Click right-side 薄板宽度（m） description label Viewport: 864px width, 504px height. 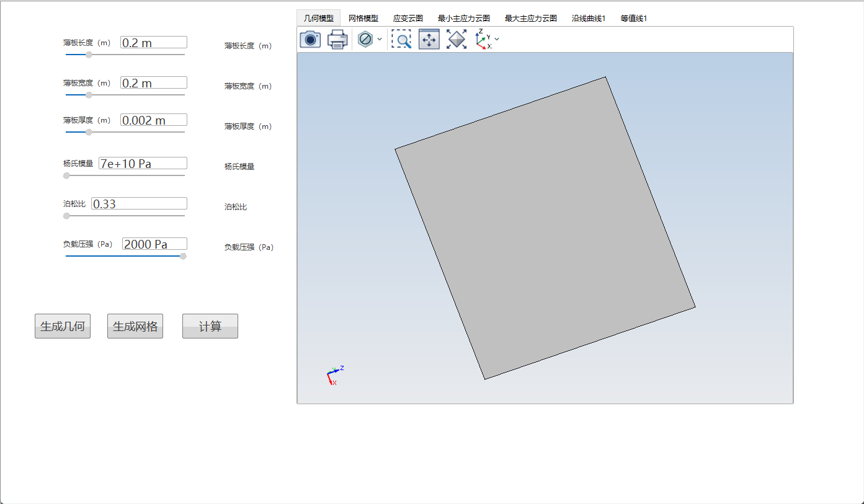[248, 86]
